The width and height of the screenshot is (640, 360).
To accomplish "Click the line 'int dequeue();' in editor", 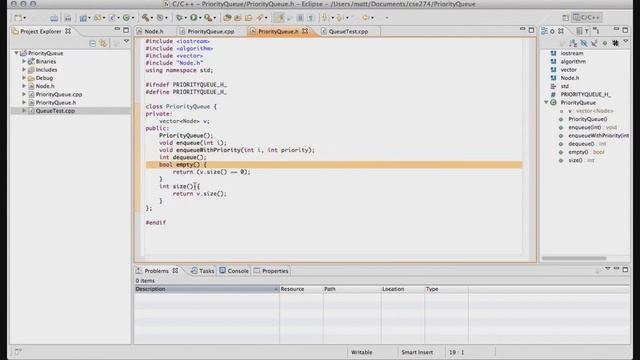I will pos(182,157).
